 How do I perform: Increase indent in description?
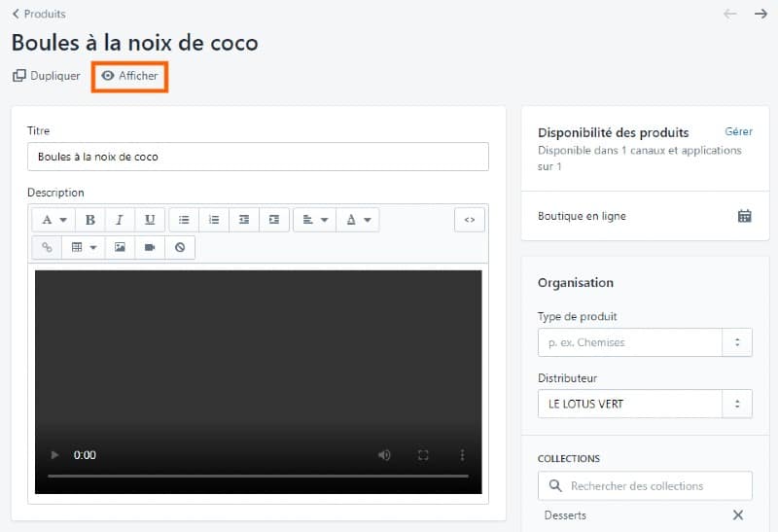point(274,220)
